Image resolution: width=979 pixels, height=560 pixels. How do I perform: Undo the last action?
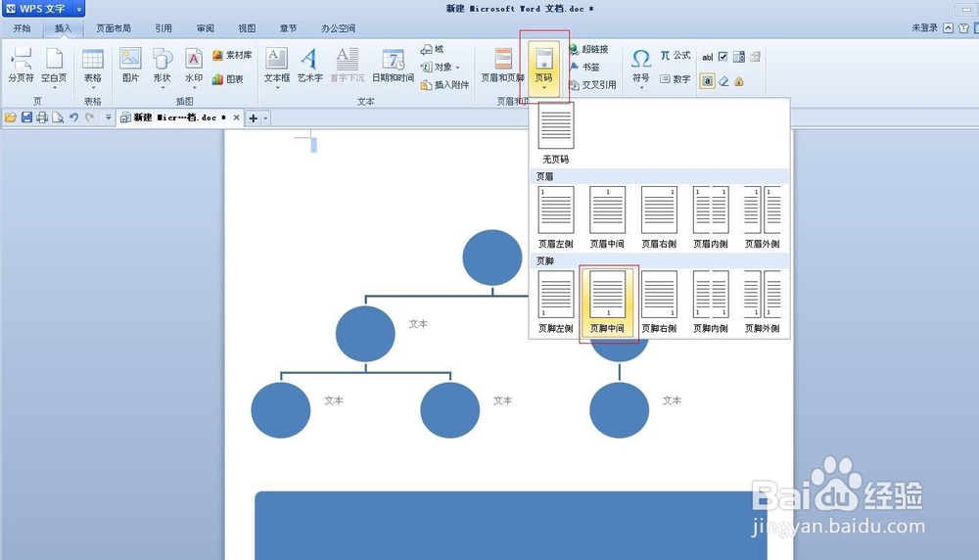click(73, 117)
